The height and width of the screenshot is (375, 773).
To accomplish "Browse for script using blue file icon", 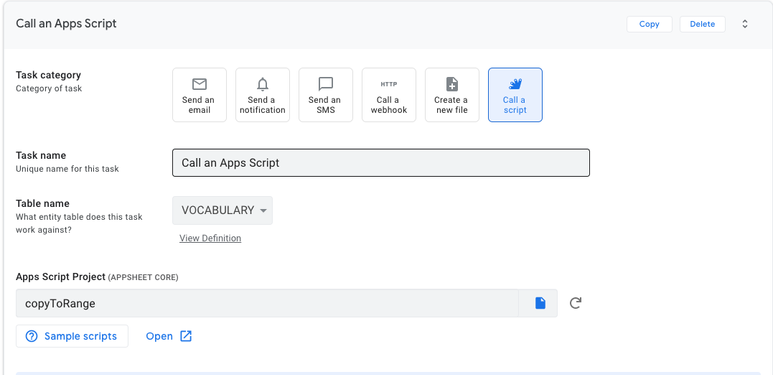I will point(540,303).
